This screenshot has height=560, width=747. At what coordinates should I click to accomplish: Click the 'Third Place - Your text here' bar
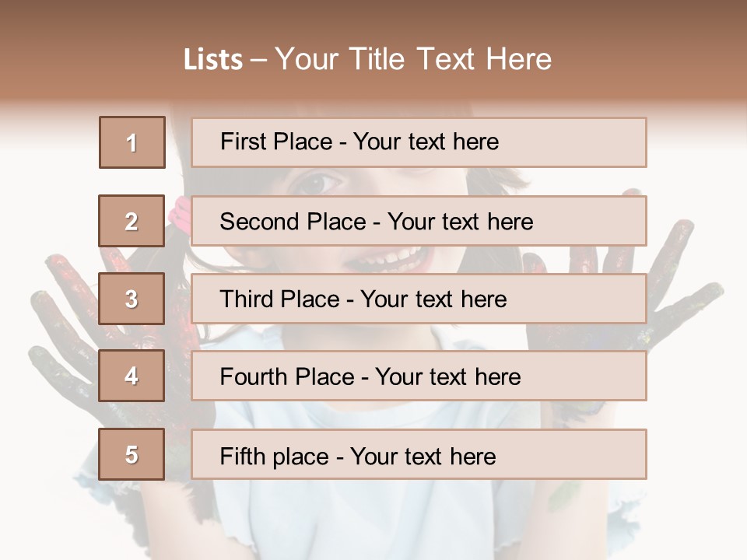419,299
